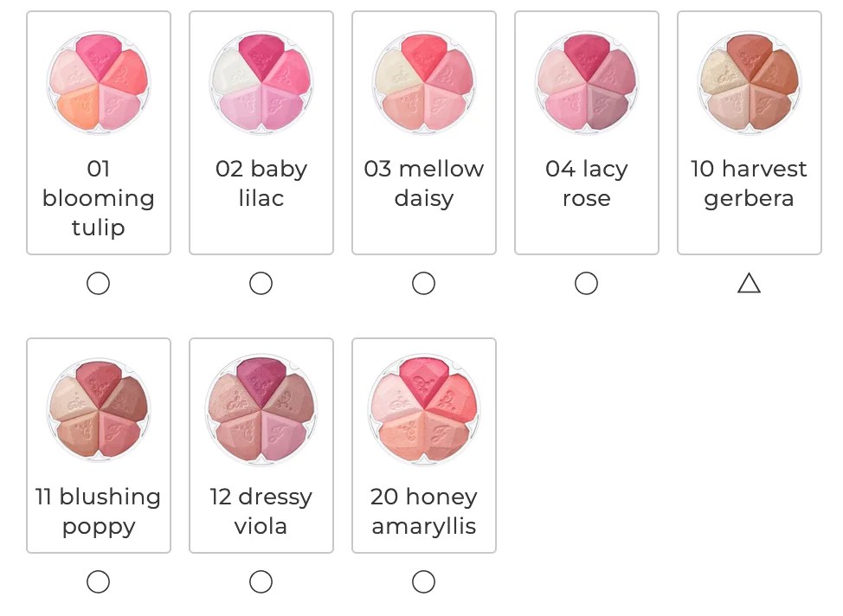Select the circle below 02 baby lilac

point(261,284)
